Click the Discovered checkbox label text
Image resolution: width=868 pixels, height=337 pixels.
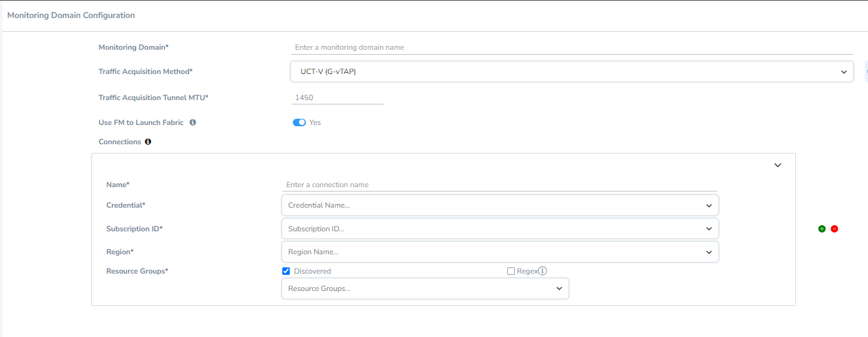pos(312,271)
